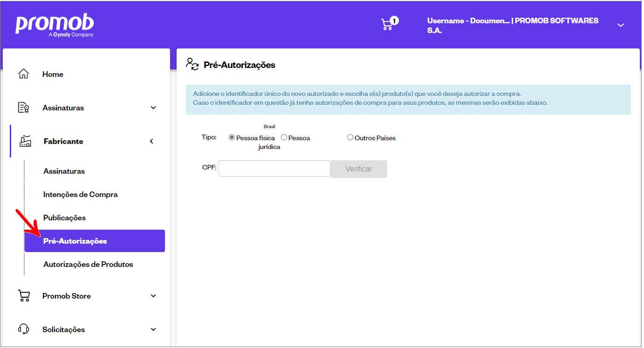
Task: Click the Tipo: label
Action: click(209, 137)
